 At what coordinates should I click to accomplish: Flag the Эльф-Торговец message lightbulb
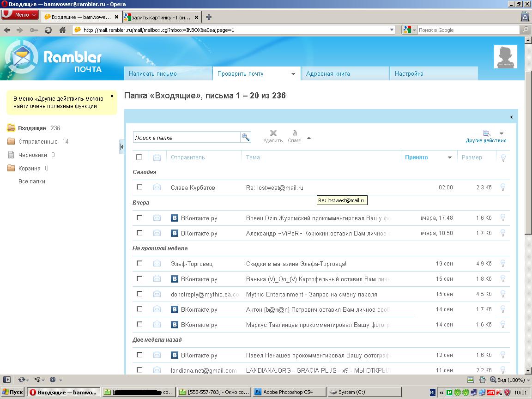(503, 264)
